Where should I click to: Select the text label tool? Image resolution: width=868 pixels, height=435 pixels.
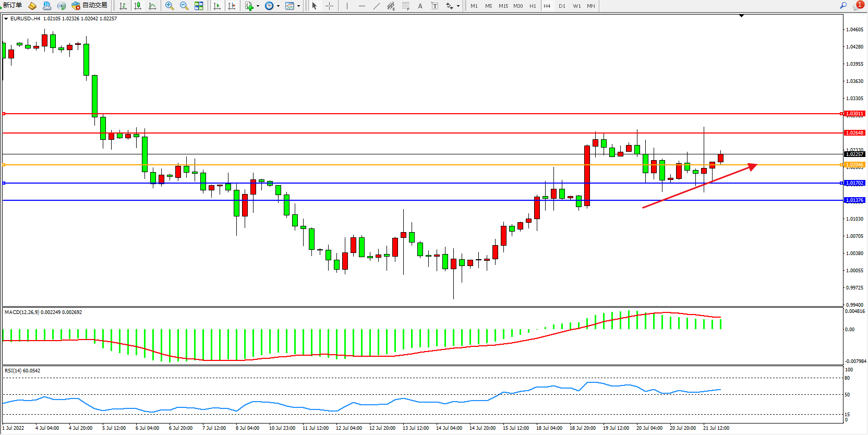click(x=420, y=6)
